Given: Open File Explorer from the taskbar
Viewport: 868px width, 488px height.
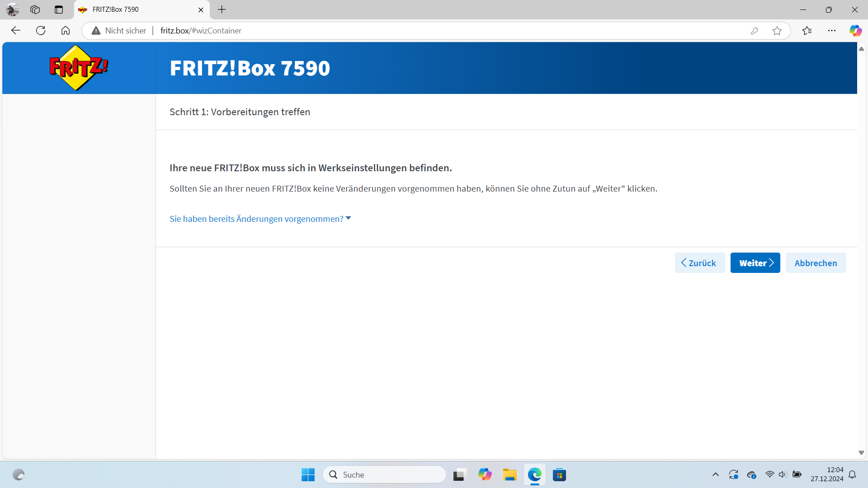Looking at the screenshot, I should point(509,474).
